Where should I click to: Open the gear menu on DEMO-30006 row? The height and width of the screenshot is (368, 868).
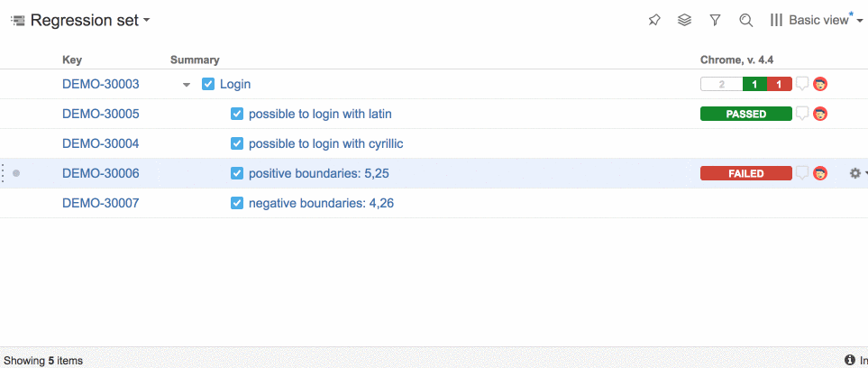(x=857, y=173)
